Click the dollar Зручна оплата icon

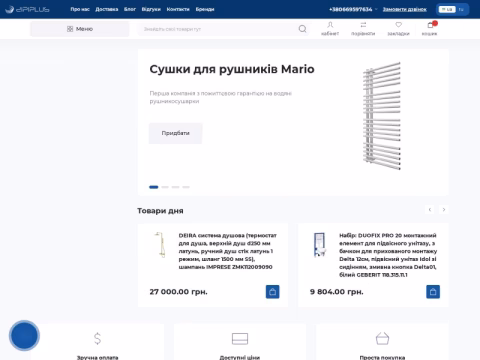(97, 338)
